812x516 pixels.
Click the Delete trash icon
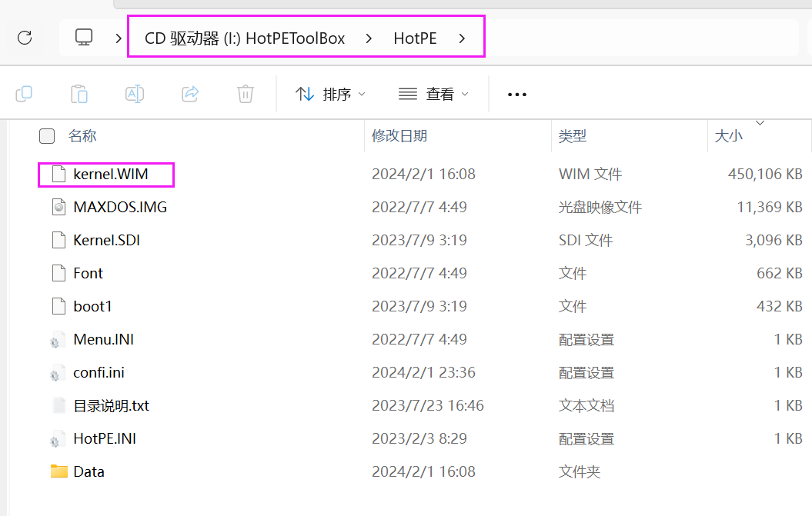[246, 94]
